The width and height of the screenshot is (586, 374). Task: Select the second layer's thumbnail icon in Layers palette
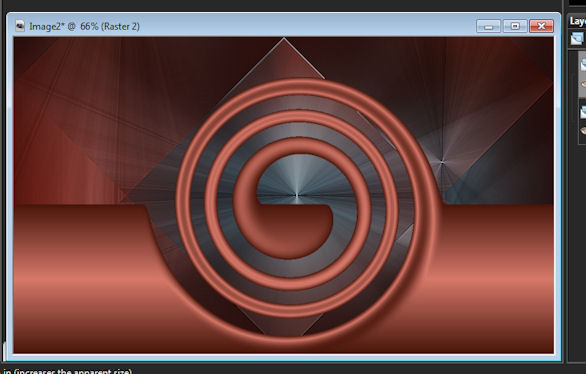tap(583, 111)
